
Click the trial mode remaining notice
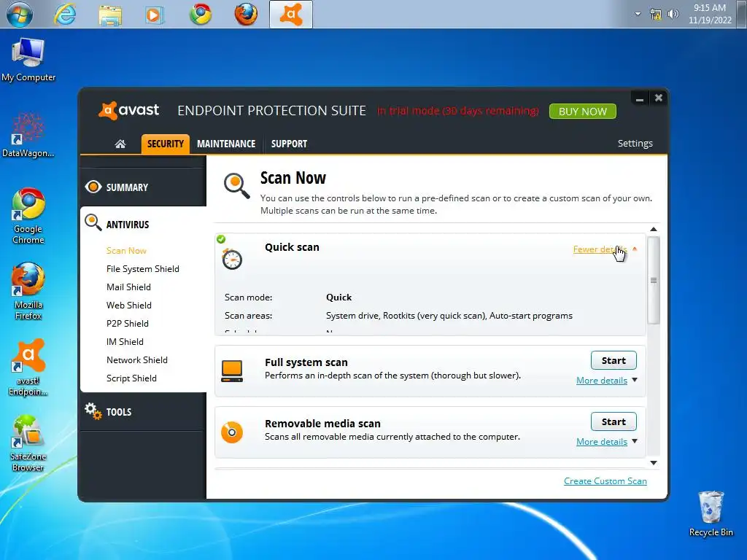(x=458, y=111)
